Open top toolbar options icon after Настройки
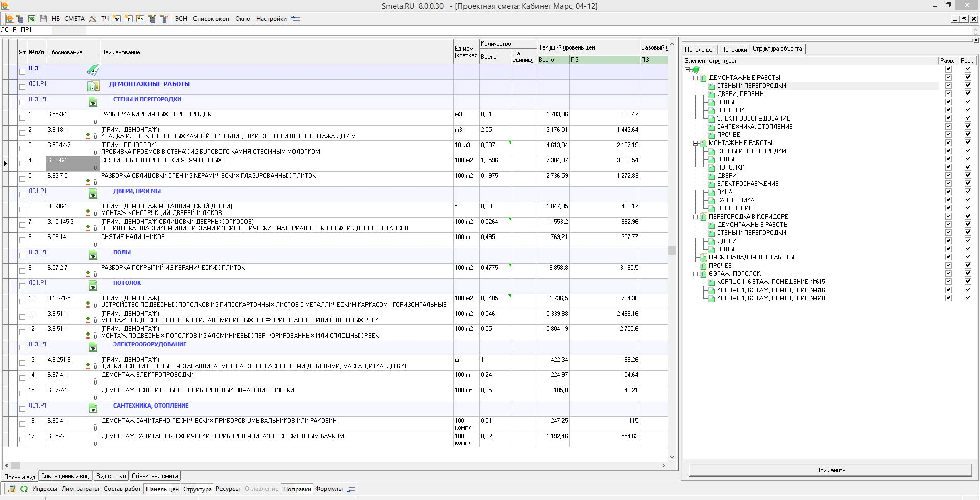The height and width of the screenshot is (500, 980). click(x=296, y=19)
